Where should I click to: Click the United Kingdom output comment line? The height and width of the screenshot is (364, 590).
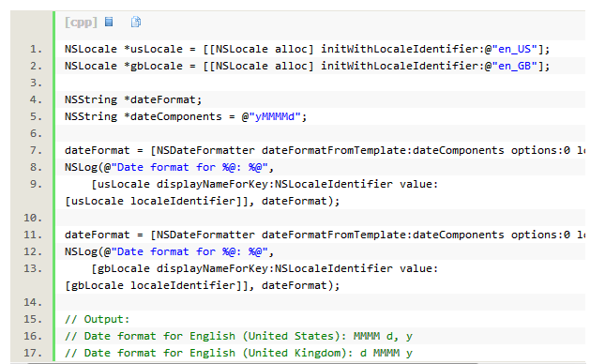click(x=238, y=353)
